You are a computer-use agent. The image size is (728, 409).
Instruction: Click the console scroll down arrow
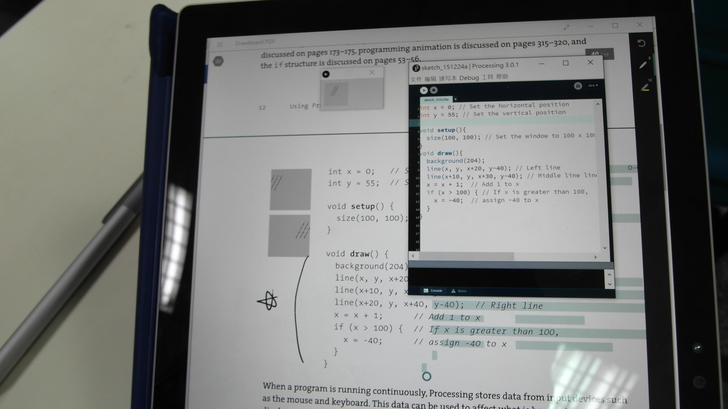[610, 284]
